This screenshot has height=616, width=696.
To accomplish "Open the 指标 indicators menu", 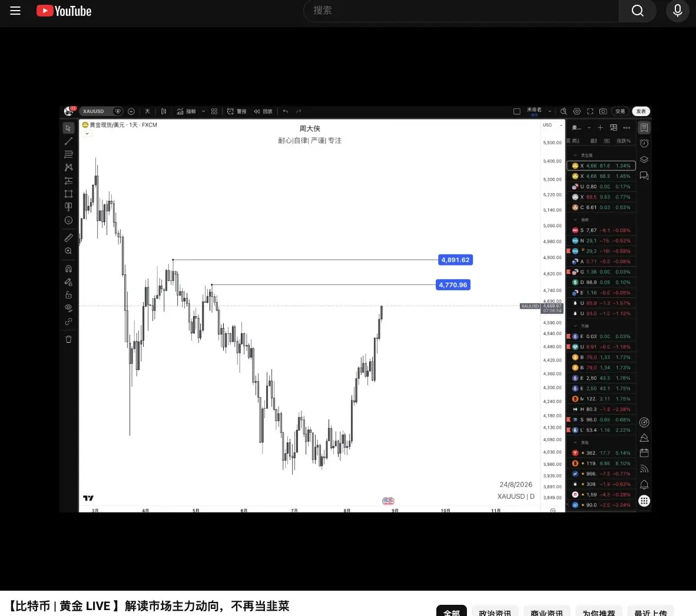I will click(187, 111).
